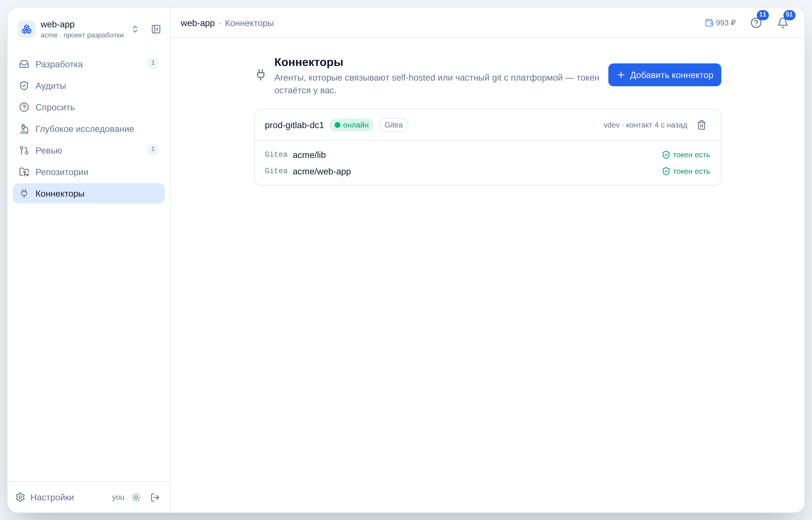Click the plug icon beside Коннекторы in sidebar
The width and height of the screenshot is (812, 520).
tap(24, 193)
